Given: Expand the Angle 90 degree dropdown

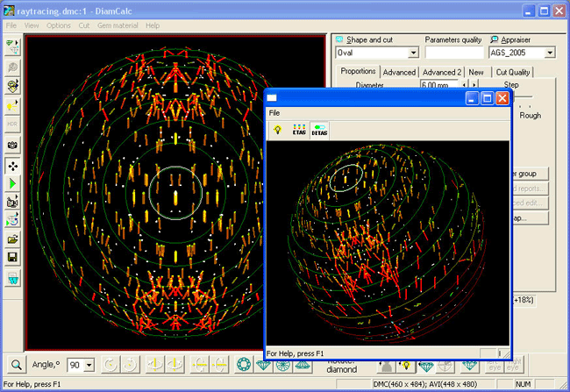Looking at the screenshot, I should tap(89, 365).
